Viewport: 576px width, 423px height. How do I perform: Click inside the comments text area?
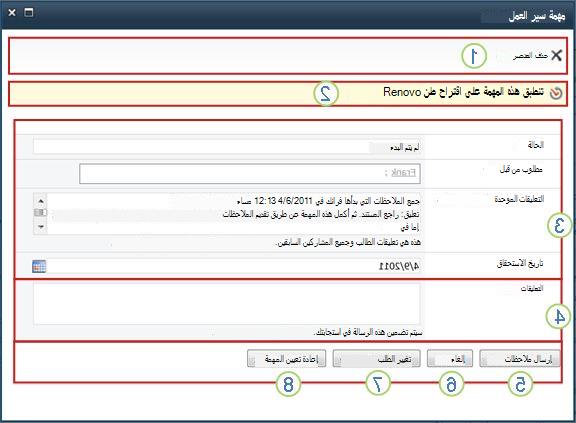click(x=227, y=304)
